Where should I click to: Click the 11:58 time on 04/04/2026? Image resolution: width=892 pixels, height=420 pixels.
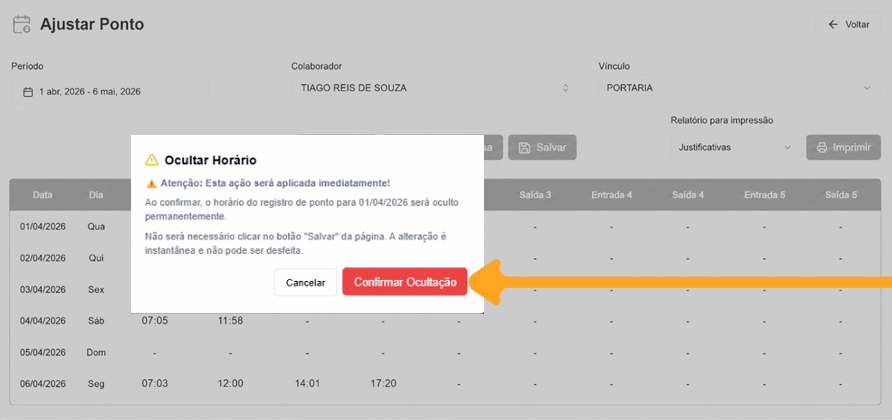[x=230, y=321]
